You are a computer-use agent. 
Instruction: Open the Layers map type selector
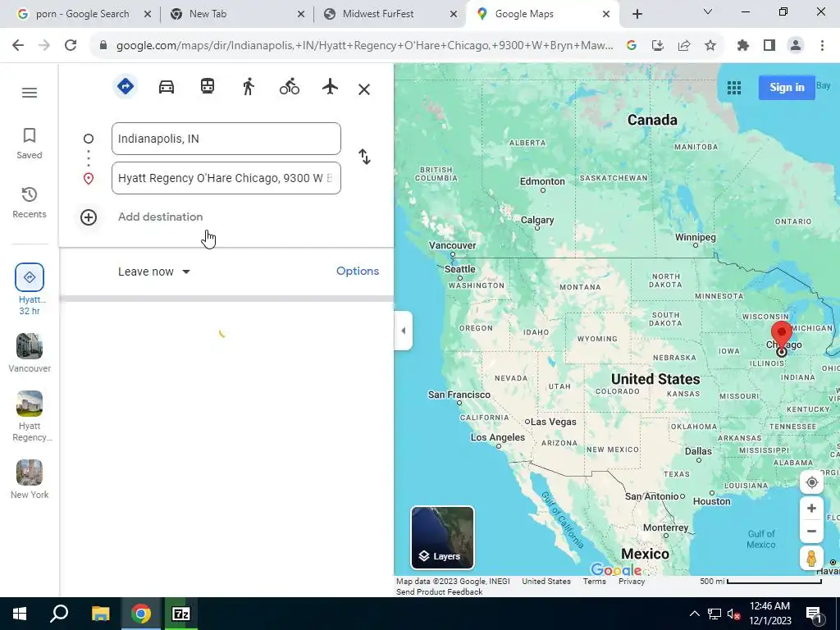(442, 537)
